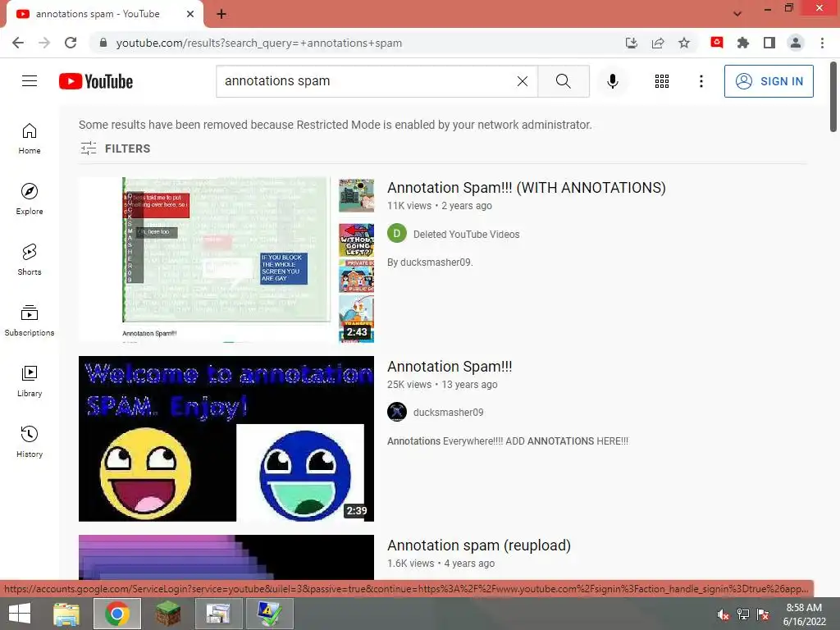Open Chrome's three-dot menu

[x=822, y=43]
